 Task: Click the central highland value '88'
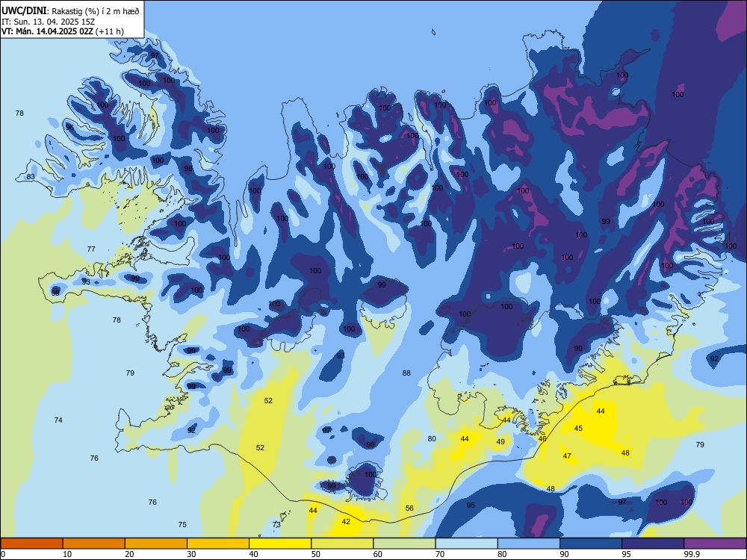[406, 373]
